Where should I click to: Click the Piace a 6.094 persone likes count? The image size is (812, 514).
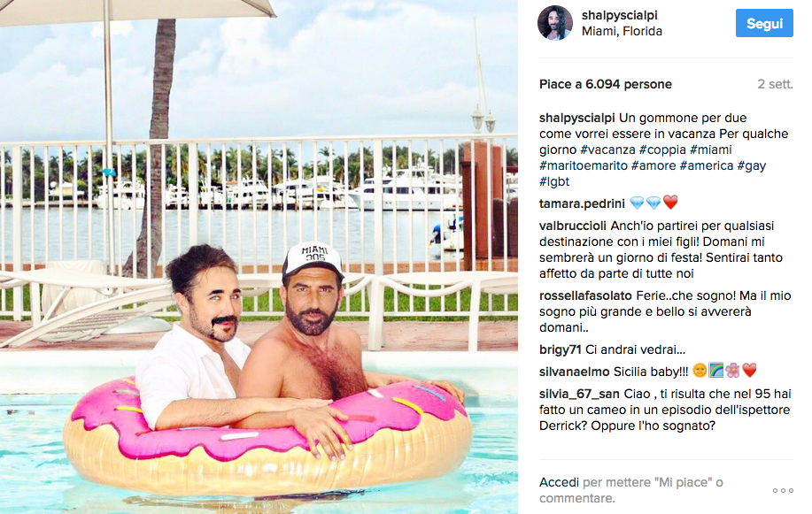pyautogui.click(x=606, y=84)
